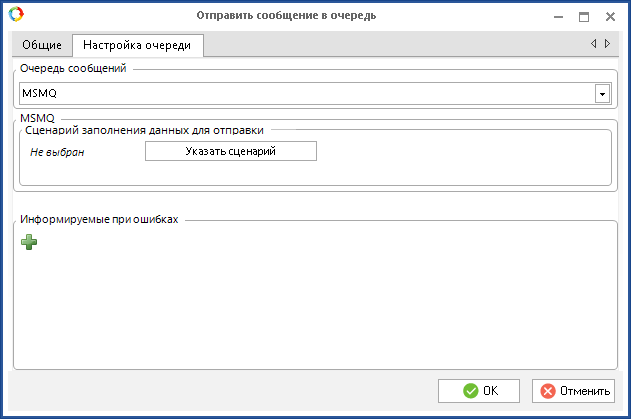Click the Отправить сообщение в очередь title bar
Screen dimensions: 631x419
click(x=286, y=15)
